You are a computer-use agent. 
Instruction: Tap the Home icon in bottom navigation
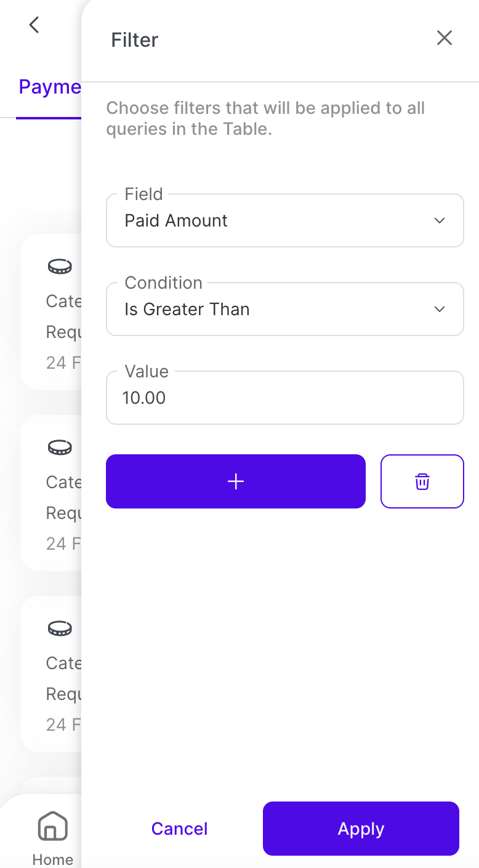click(x=52, y=826)
